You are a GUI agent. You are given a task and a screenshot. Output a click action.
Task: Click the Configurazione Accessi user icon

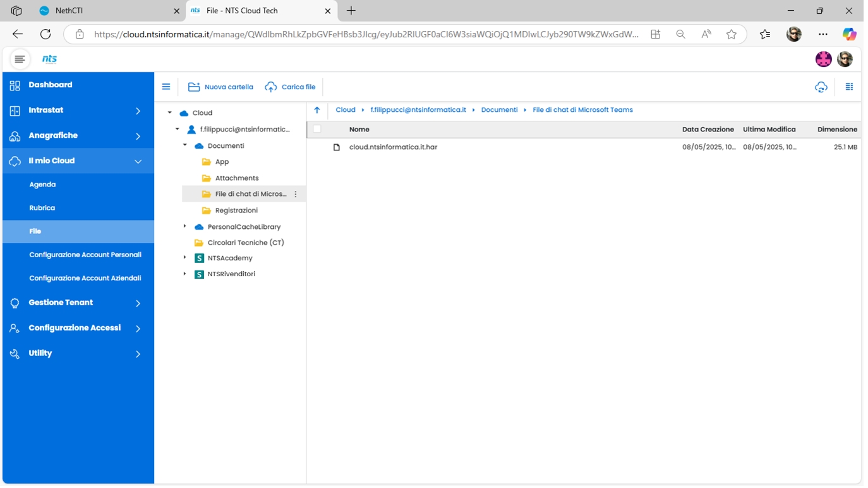(15, 329)
